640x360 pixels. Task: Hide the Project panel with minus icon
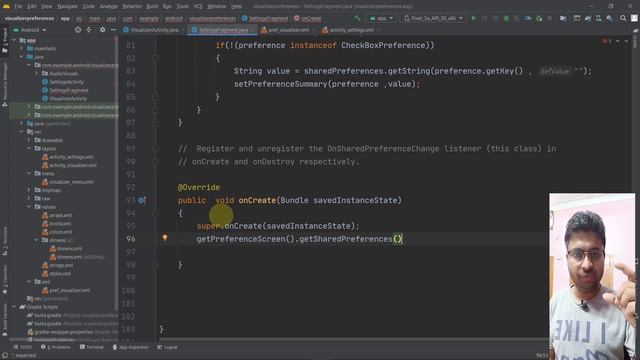(x=113, y=30)
